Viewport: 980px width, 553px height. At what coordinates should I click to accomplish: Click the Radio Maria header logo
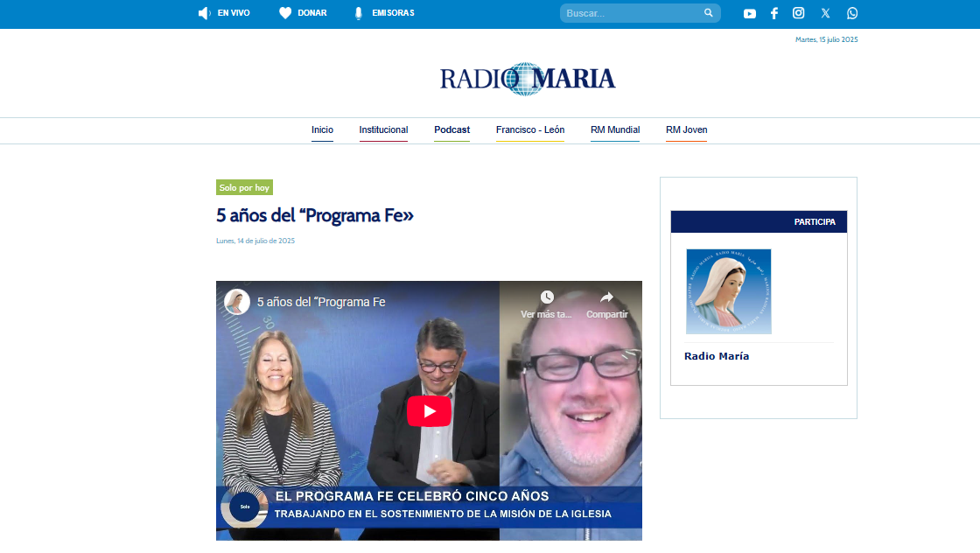coord(528,79)
